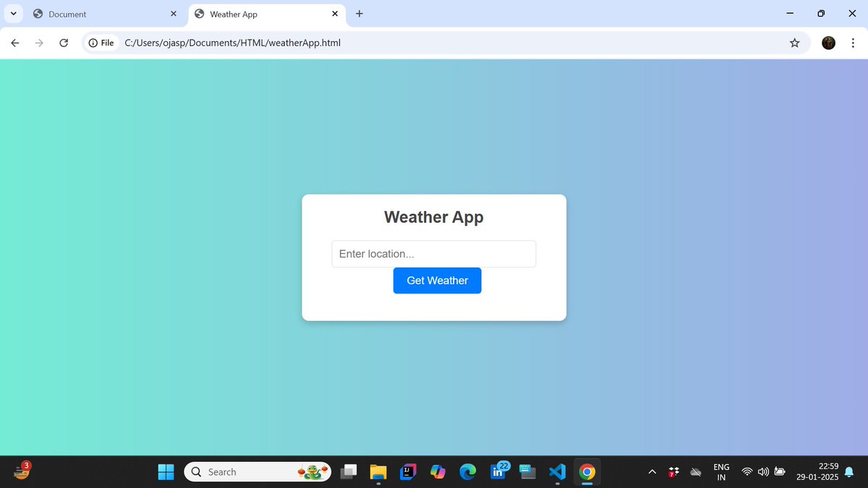Open LinkedIn app from taskbar
The width and height of the screenshot is (868, 488).
click(x=498, y=471)
